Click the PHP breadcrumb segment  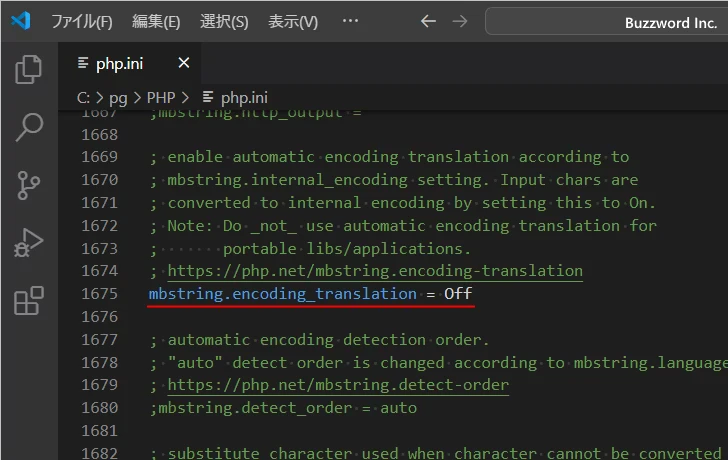(161, 97)
